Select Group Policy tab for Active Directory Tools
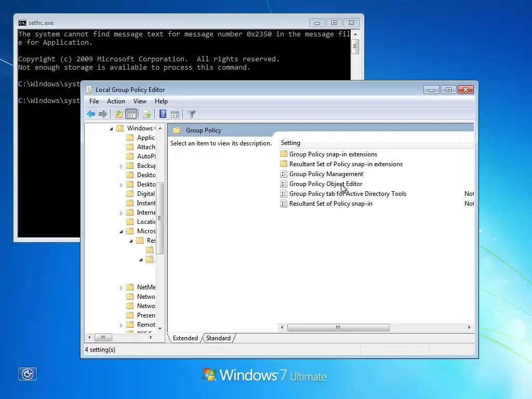 [x=348, y=193]
